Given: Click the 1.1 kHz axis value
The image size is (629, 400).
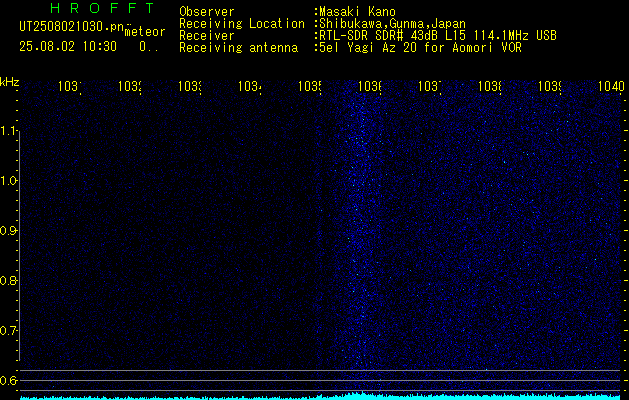Looking at the screenshot, I should point(8,131).
